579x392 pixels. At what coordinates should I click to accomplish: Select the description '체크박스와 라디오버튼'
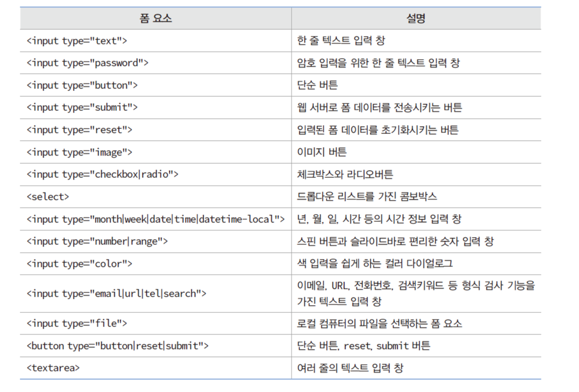coord(345,174)
